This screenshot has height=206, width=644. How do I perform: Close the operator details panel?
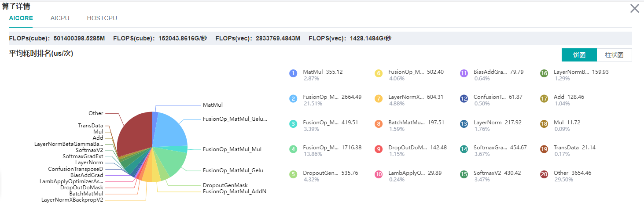point(634,8)
